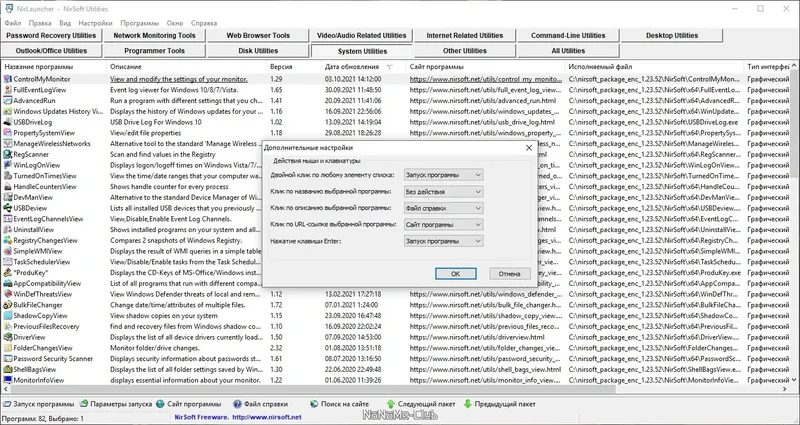Switch to Password Recovery Utilities tab

click(51, 36)
